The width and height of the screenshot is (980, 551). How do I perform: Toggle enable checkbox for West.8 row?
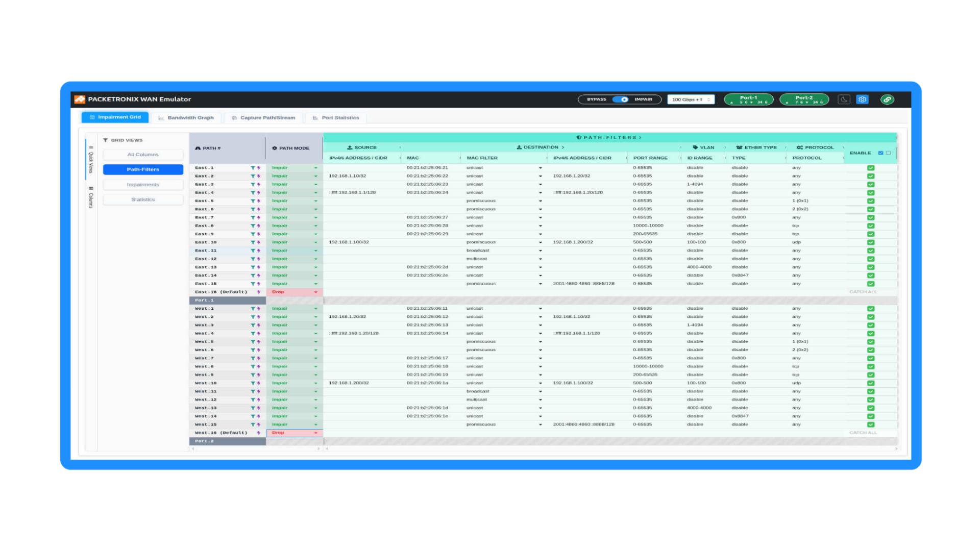coord(871,366)
